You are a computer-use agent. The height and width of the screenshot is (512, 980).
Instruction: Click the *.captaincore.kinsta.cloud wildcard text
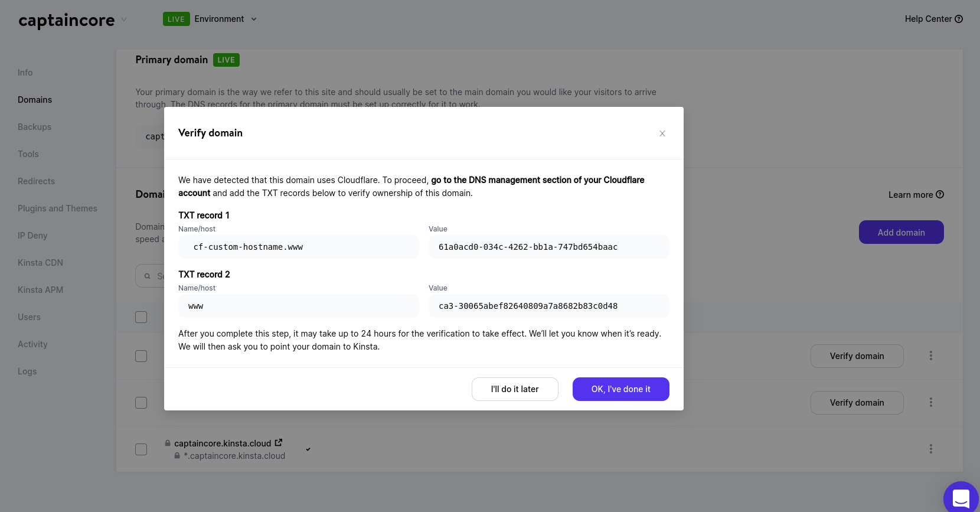point(234,456)
